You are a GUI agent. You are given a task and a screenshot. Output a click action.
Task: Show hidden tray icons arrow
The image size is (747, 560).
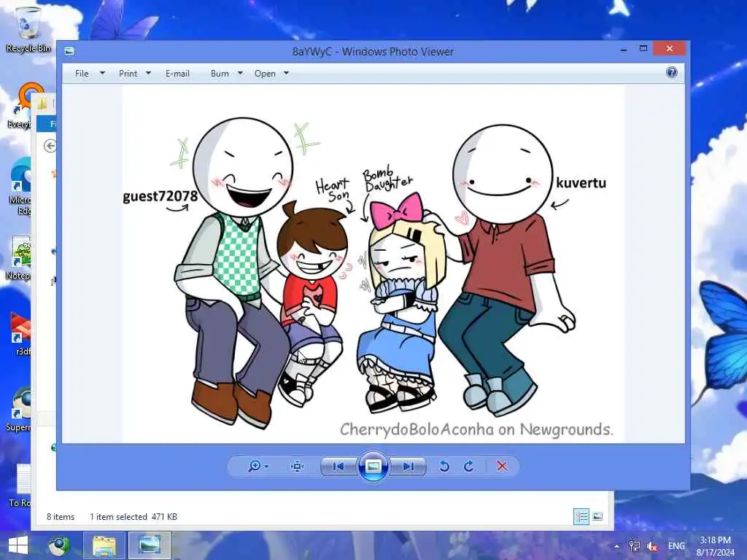(x=616, y=547)
